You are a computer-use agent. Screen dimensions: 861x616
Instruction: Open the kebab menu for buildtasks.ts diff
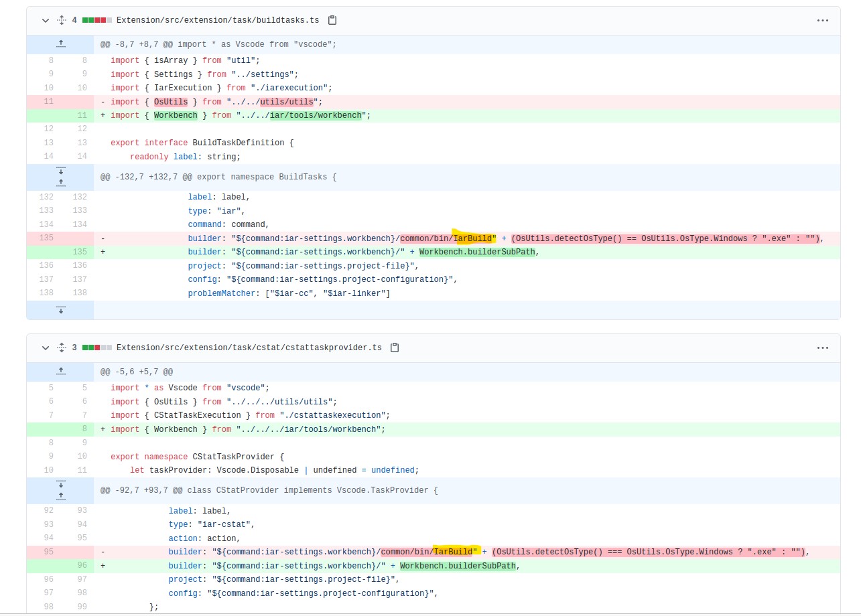(x=823, y=20)
